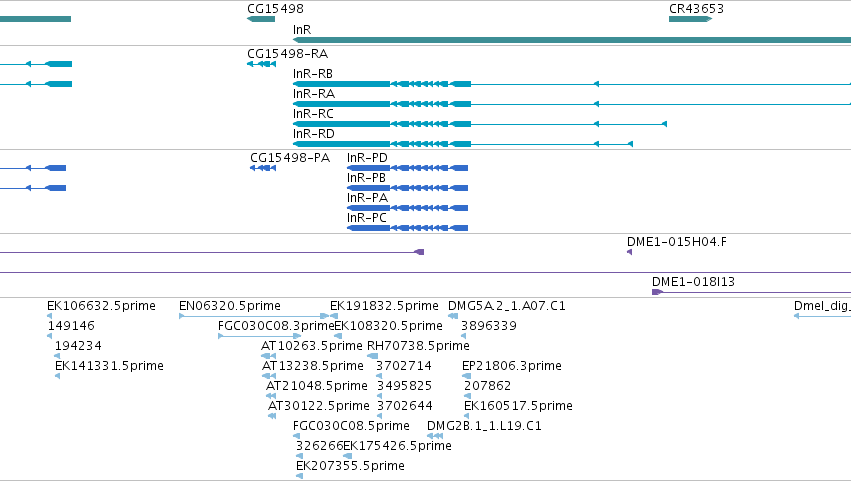Open the DME1-018I13 feature

pos(751,292)
